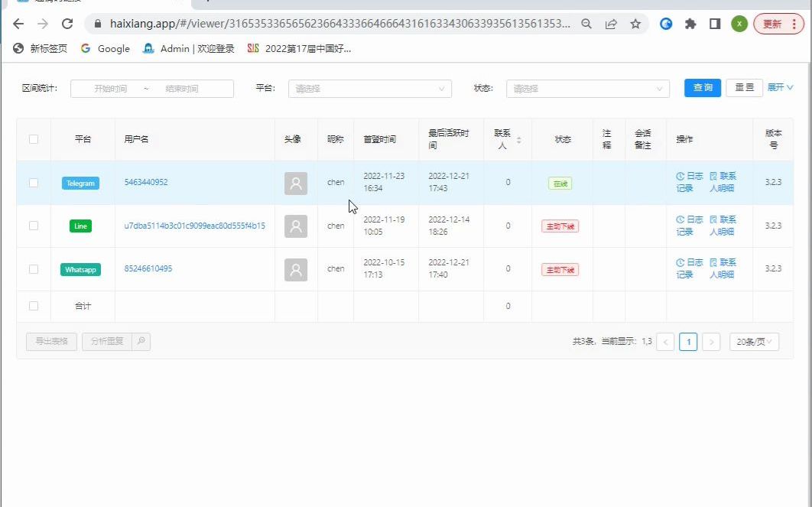Open the clock icon in Whatsapp row's log record
The height and width of the screenshot is (507, 812).
click(x=679, y=264)
